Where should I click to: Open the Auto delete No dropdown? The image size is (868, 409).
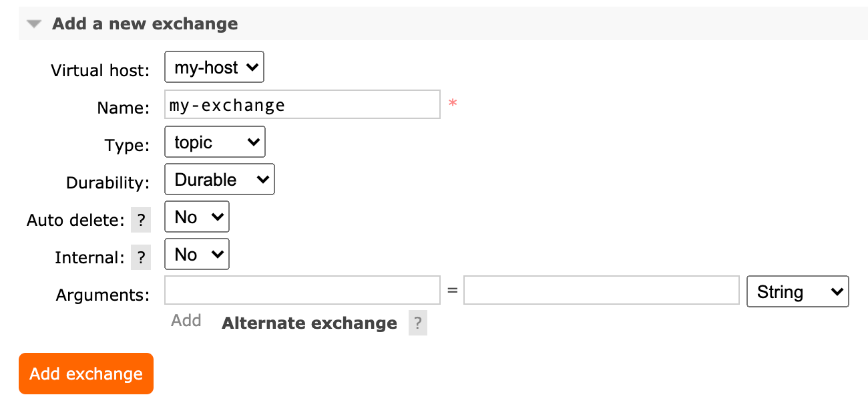click(x=196, y=217)
